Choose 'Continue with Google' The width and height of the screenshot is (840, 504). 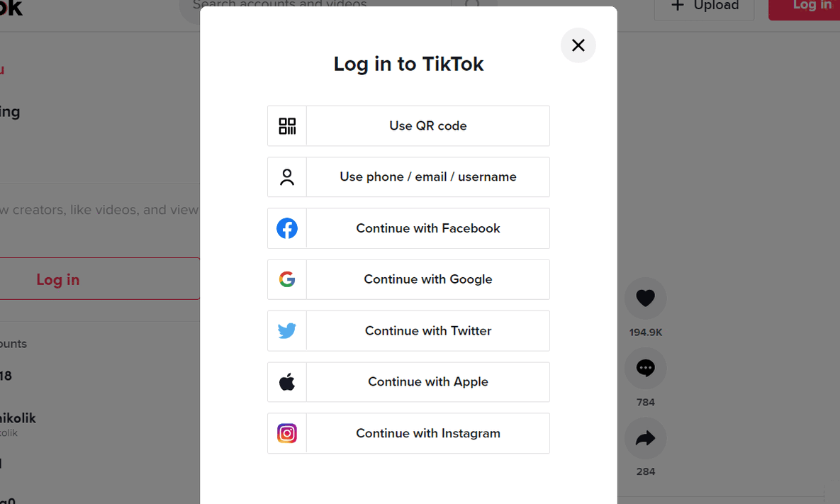coord(428,279)
